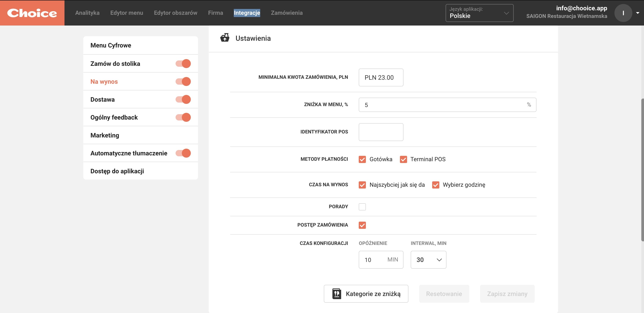
Task: Open the Zamówienia page
Action: click(x=286, y=13)
